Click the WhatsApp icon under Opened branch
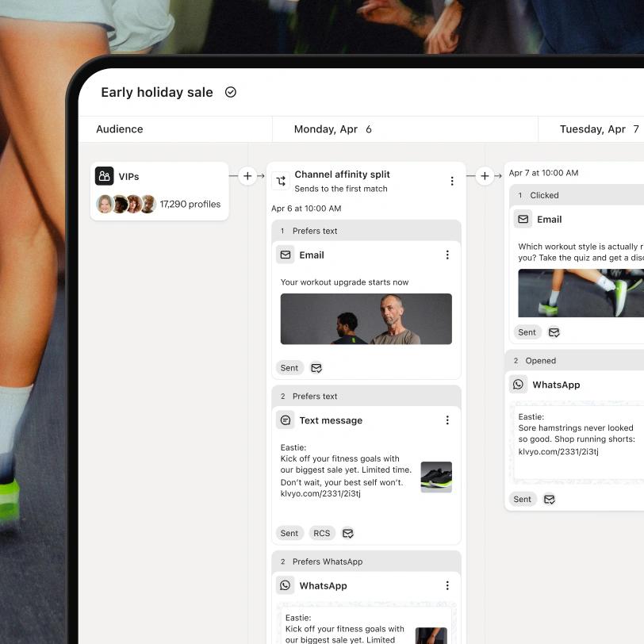The image size is (644, 644). coord(519,385)
